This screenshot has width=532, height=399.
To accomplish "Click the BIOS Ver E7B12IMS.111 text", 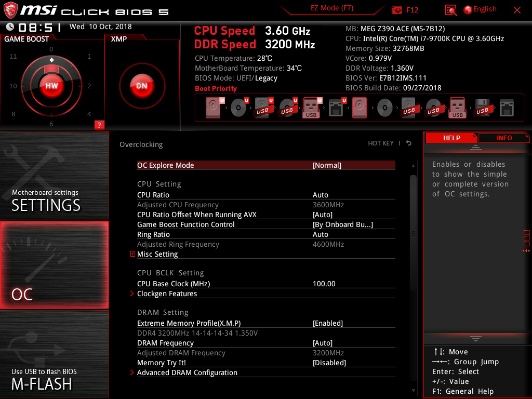I will click(386, 78).
